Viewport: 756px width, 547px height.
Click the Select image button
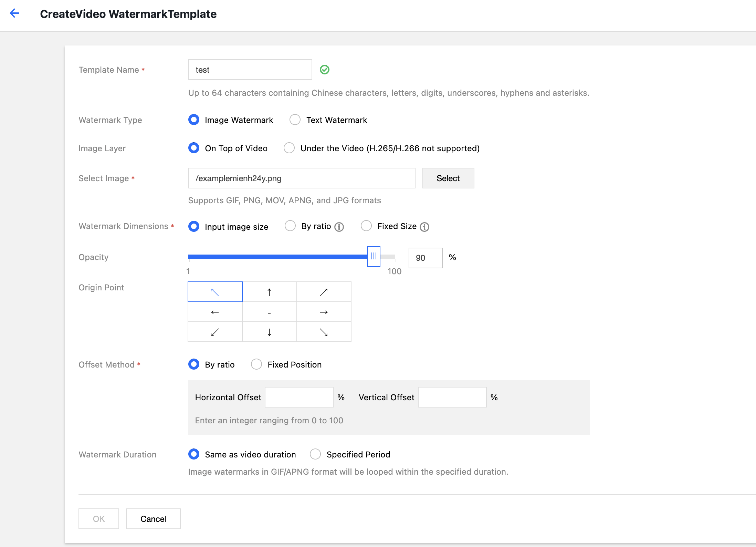click(x=448, y=178)
